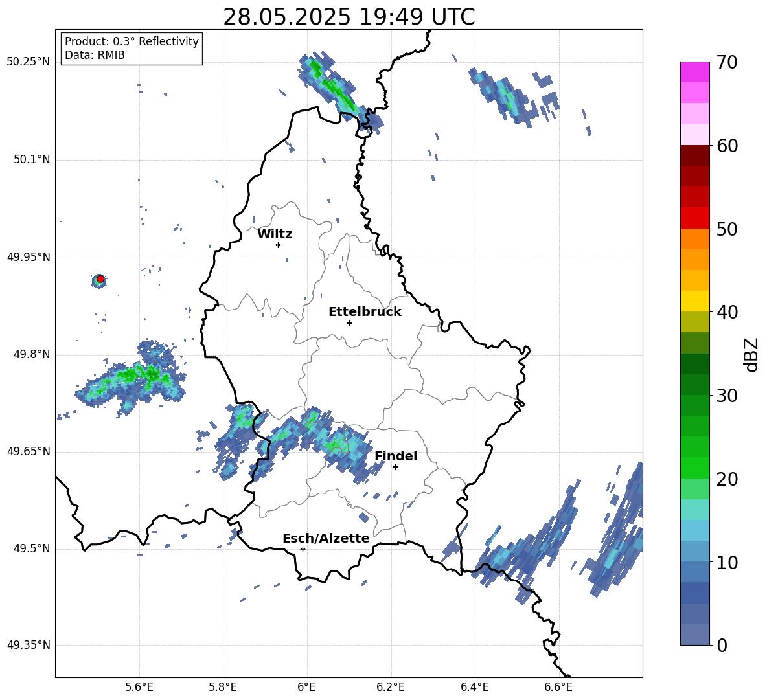Click the Data: RMIB text line

click(x=95, y=55)
